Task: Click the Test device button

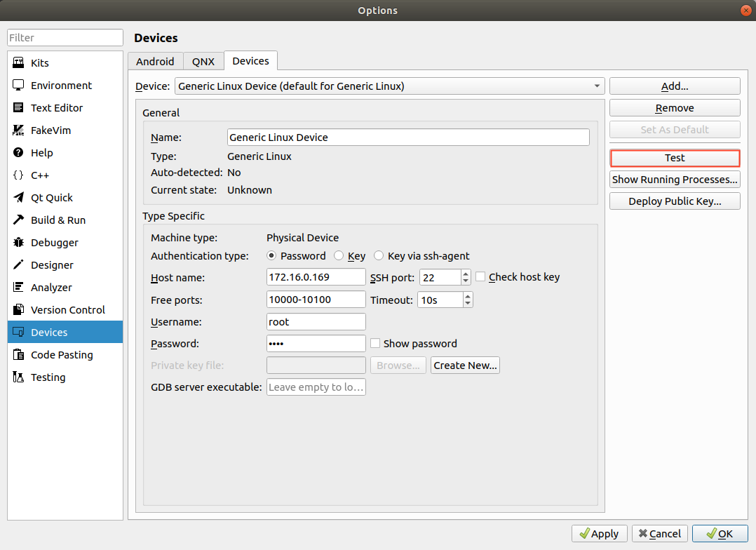Action: [x=675, y=158]
